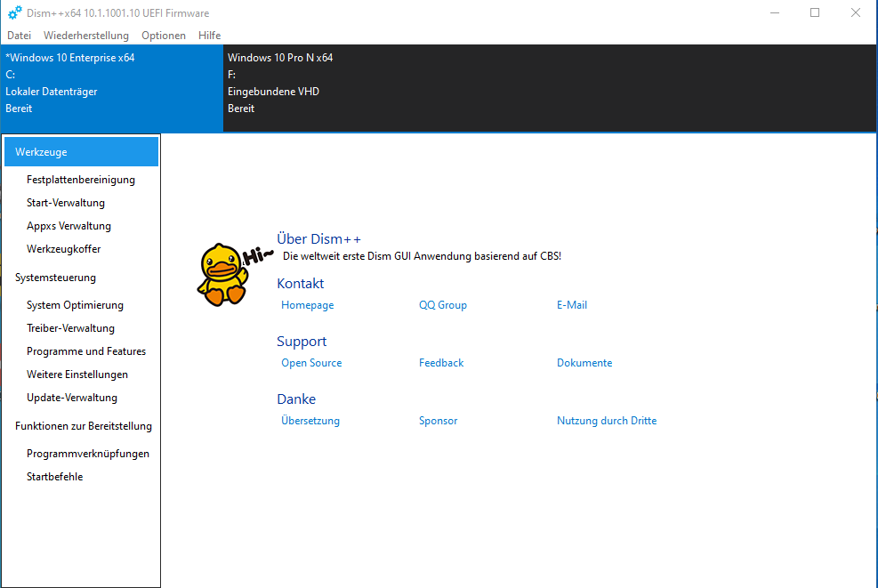
Task: Open the Open Source link
Action: pos(311,363)
